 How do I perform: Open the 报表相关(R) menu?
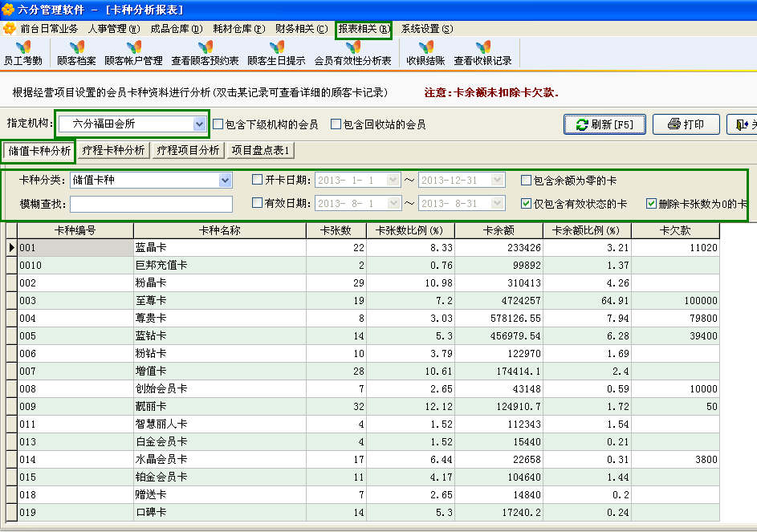tap(364, 29)
